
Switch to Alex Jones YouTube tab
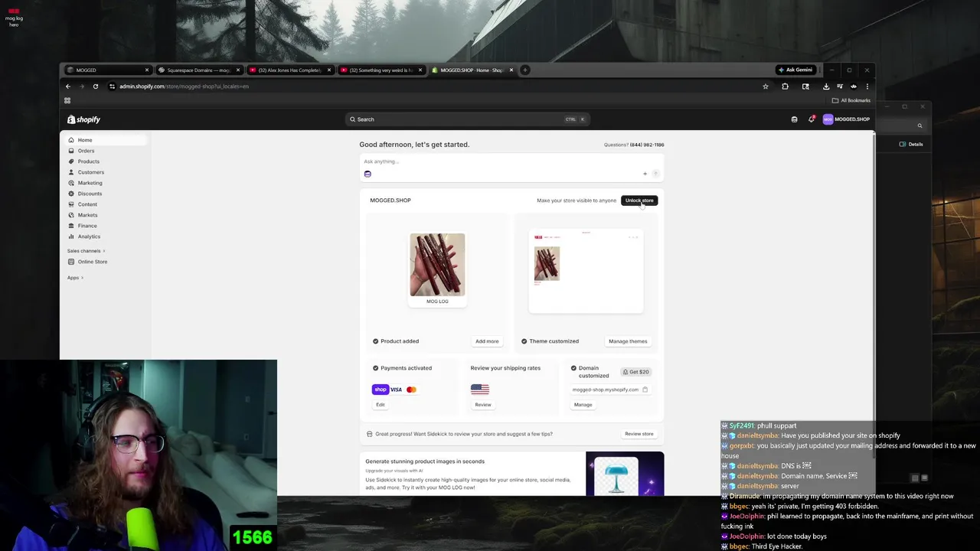tap(290, 70)
